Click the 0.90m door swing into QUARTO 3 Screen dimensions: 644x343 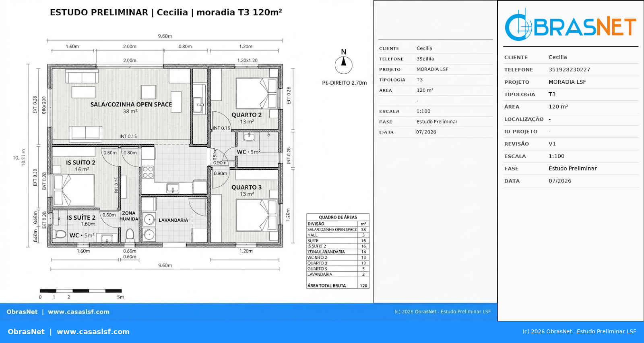click(220, 178)
